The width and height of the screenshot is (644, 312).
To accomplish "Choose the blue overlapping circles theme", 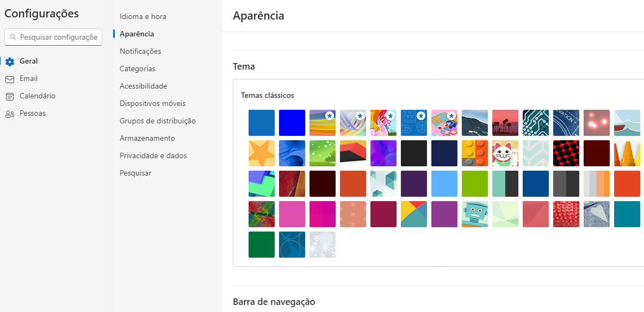I will [x=292, y=245].
